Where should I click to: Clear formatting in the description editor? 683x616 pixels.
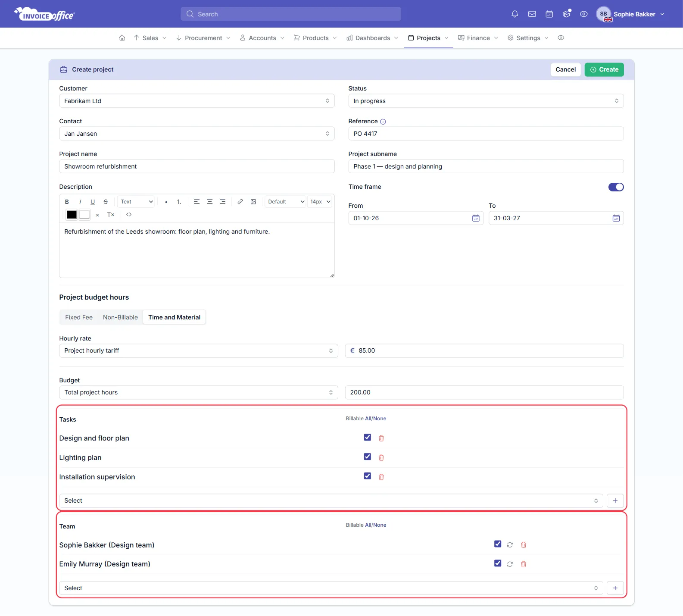(111, 215)
